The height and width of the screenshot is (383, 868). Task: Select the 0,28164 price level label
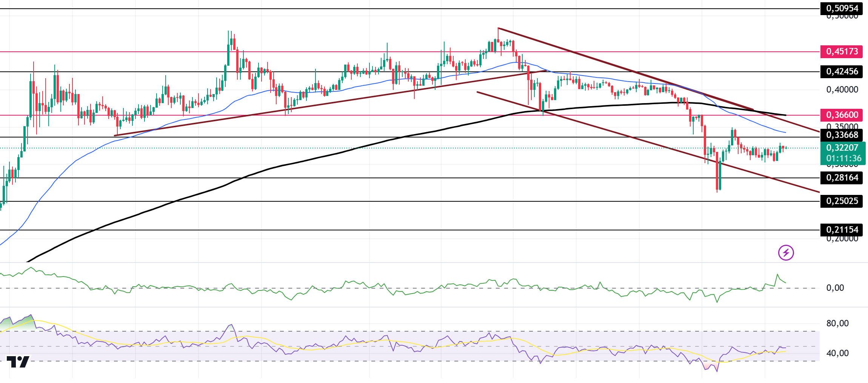tap(842, 178)
